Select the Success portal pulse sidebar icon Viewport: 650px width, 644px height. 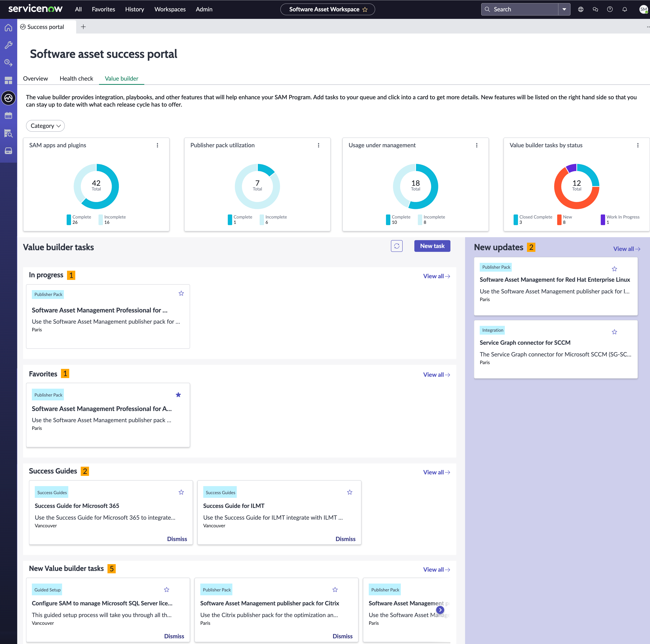coord(8,98)
